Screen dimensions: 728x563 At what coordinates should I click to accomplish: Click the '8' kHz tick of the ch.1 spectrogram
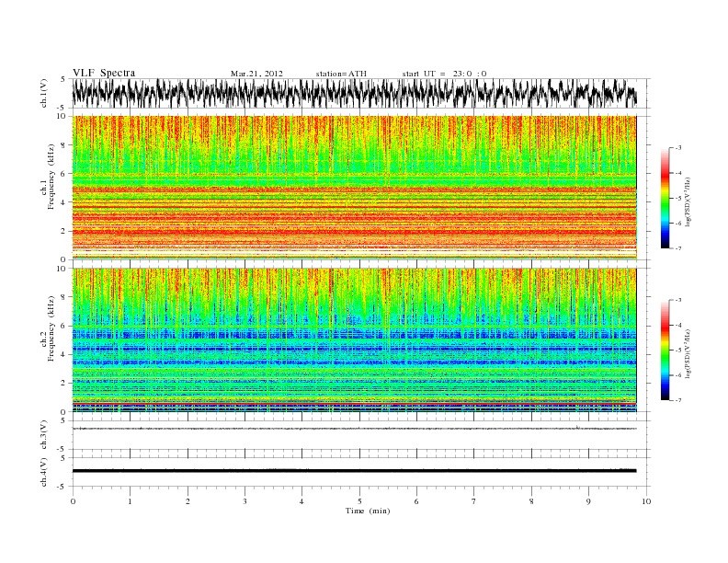[64, 145]
